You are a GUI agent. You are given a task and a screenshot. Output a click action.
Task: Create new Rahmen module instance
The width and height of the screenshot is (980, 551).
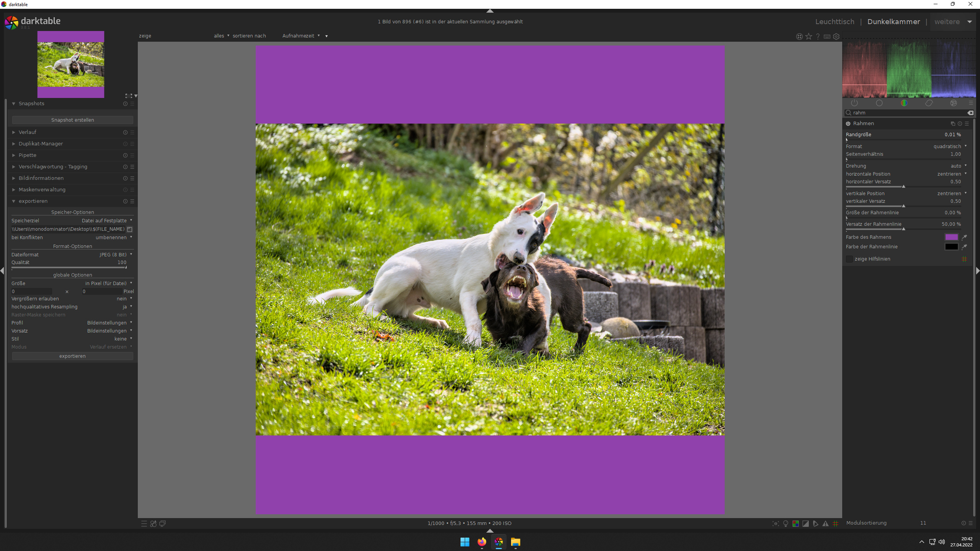[953, 124]
